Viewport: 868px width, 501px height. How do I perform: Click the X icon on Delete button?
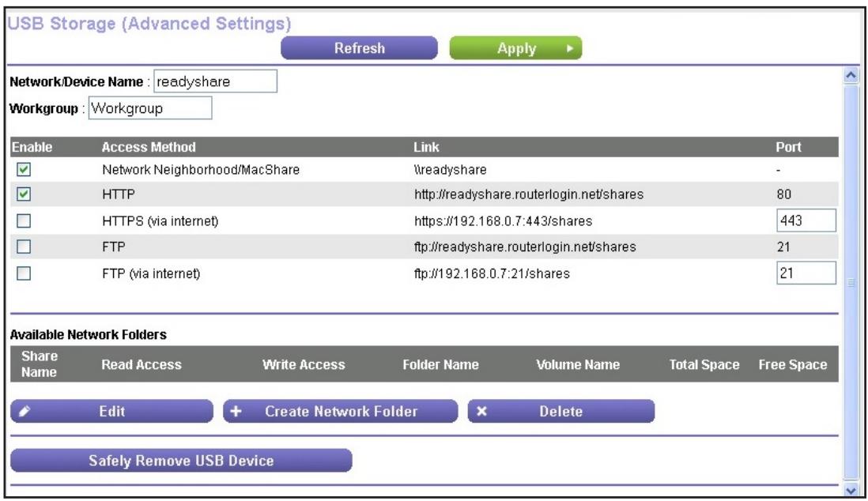pos(481,412)
